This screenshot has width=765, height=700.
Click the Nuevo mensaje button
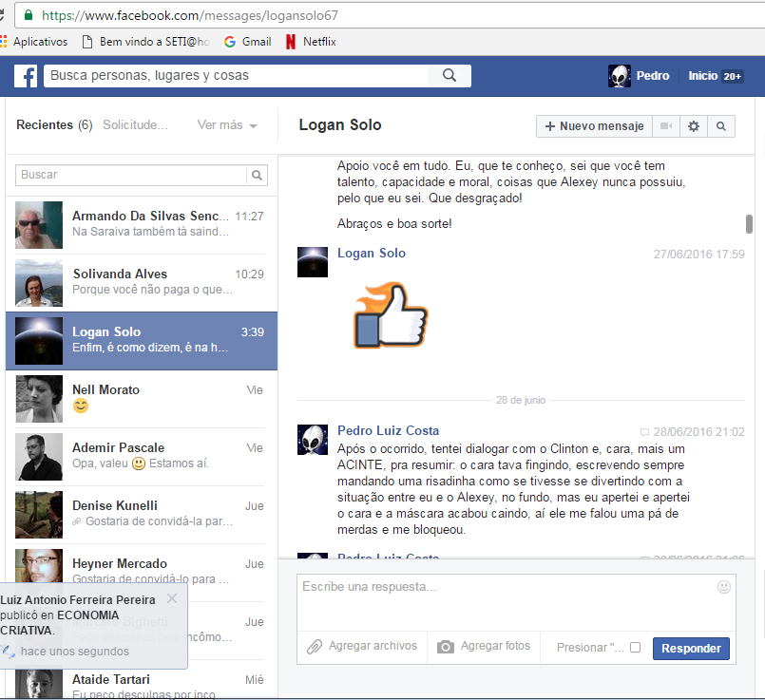[594, 126]
